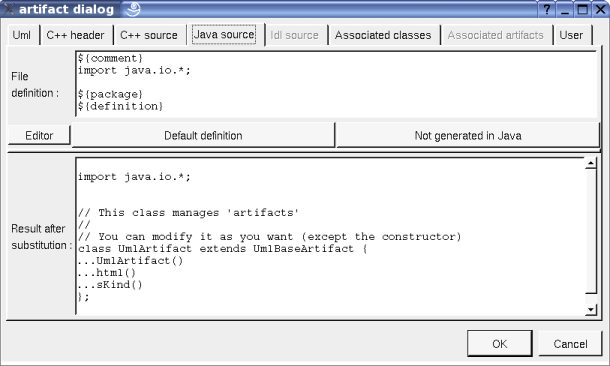The width and height of the screenshot is (610, 366).
Task: Select the Java source tab
Action: point(225,35)
